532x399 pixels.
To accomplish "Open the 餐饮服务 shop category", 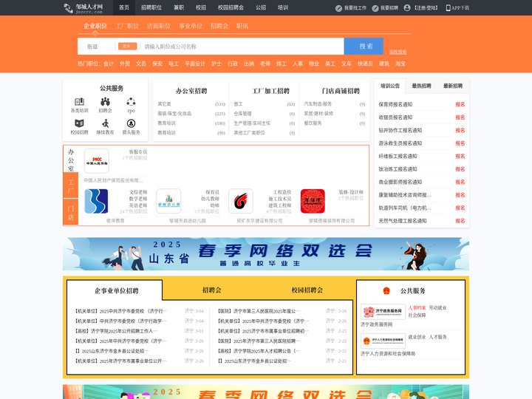I will tap(313, 123).
